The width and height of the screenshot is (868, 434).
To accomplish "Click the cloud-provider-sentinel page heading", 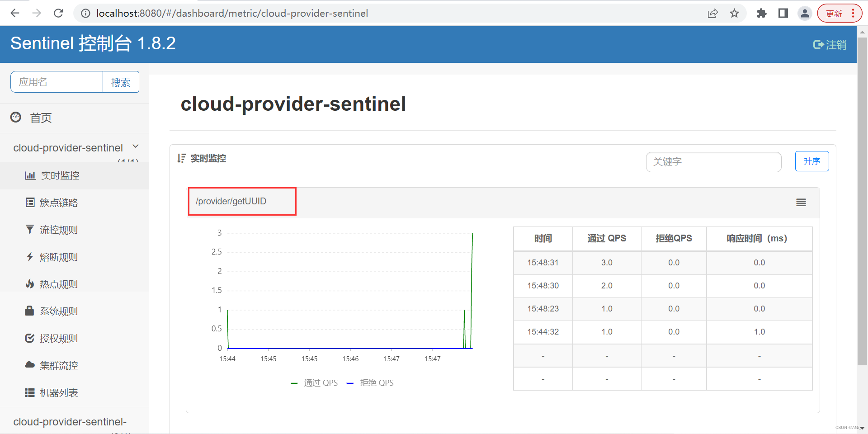I will click(293, 104).
